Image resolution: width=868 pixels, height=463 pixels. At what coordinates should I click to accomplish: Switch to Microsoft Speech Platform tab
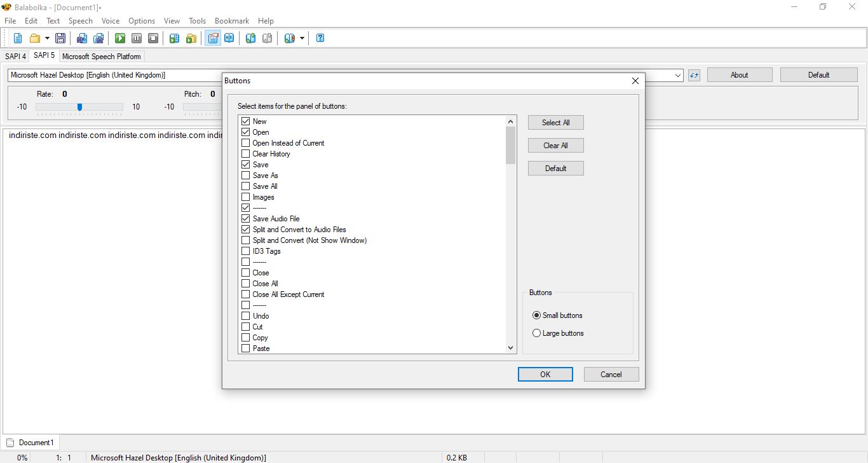(102, 57)
